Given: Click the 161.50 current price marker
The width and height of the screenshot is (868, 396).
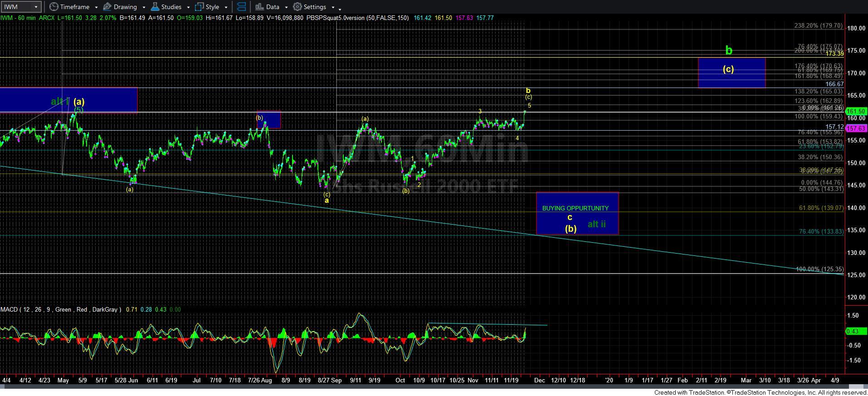Looking at the screenshot, I should point(856,111).
